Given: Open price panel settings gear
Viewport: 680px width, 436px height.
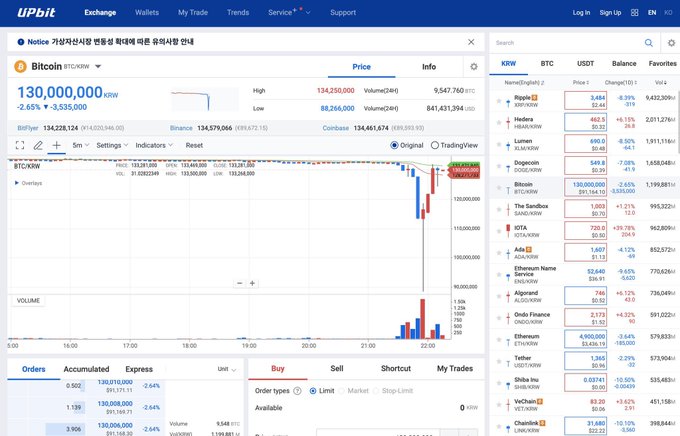Looking at the screenshot, I should tap(474, 66).
